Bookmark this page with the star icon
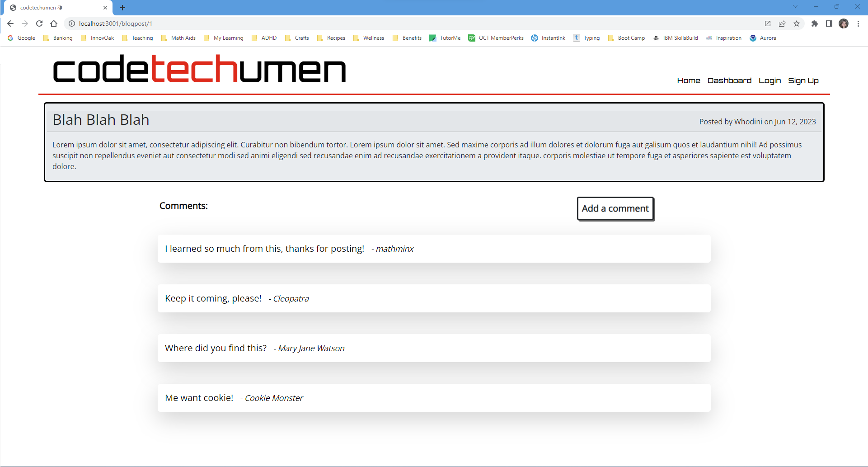868x467 pixels. [x=797, y=24]
